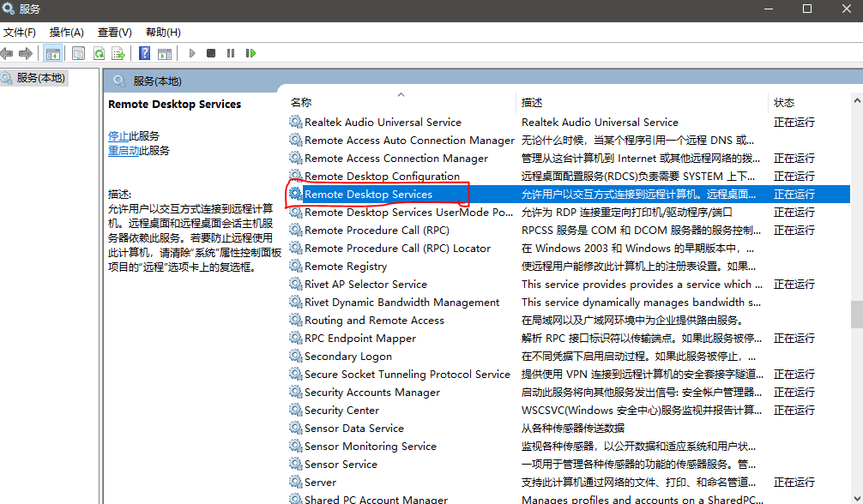Screen dimensions: 863x504
Task: Click the Pause Service toolbar icon
Action: 231,53
